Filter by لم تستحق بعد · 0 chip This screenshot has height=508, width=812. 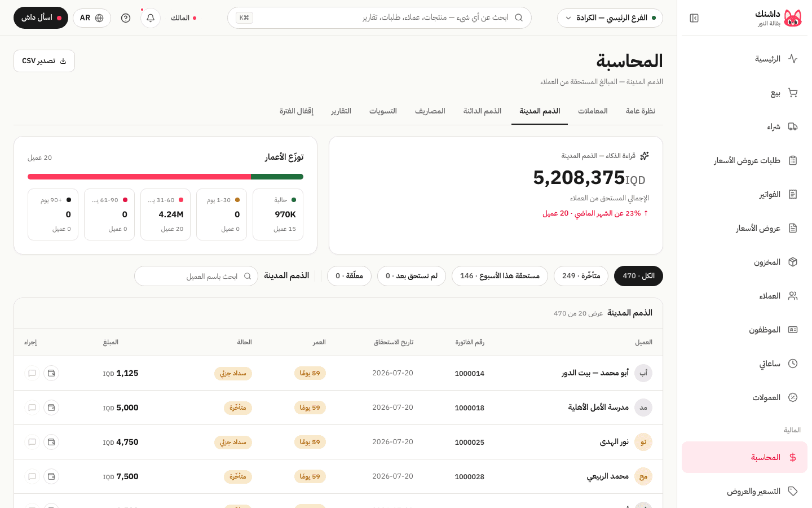click(x=412, y=276)
